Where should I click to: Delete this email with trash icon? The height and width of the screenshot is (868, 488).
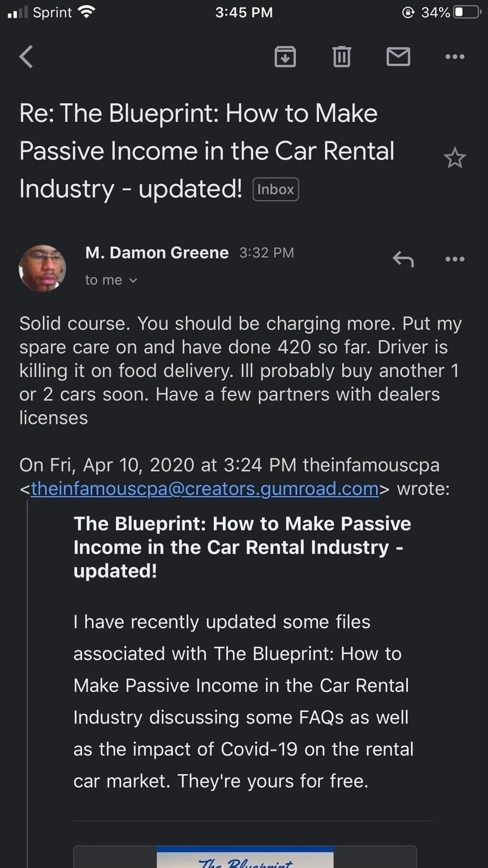[342, 57]
